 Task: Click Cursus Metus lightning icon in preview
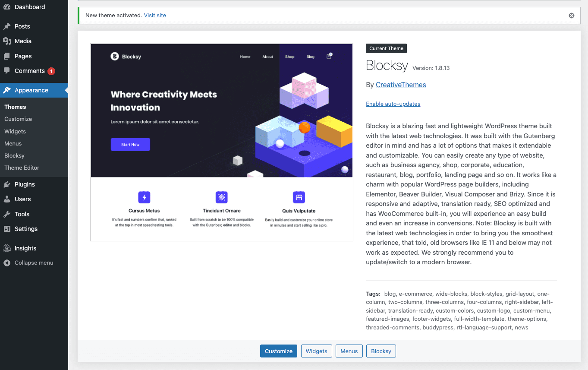144,198
